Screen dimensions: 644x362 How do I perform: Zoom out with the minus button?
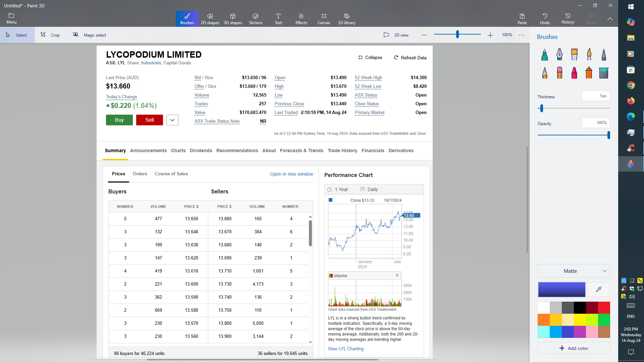[425, 35]
